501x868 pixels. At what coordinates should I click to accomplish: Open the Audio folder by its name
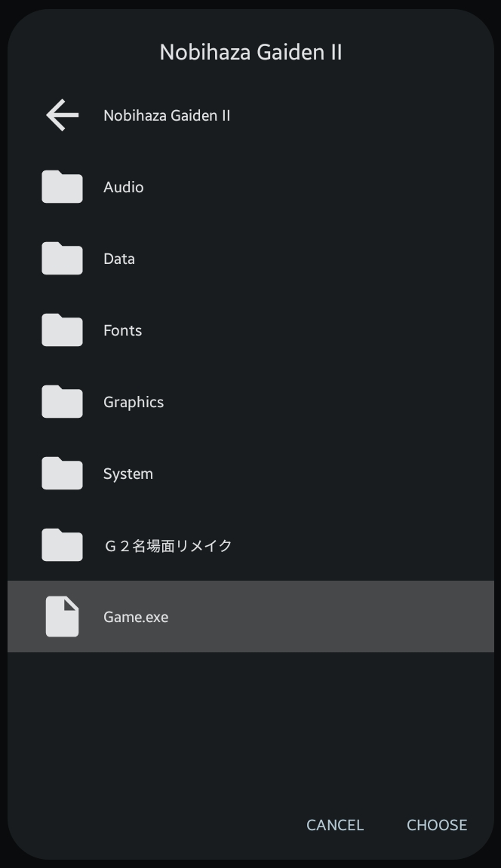(x=123, y=187)
